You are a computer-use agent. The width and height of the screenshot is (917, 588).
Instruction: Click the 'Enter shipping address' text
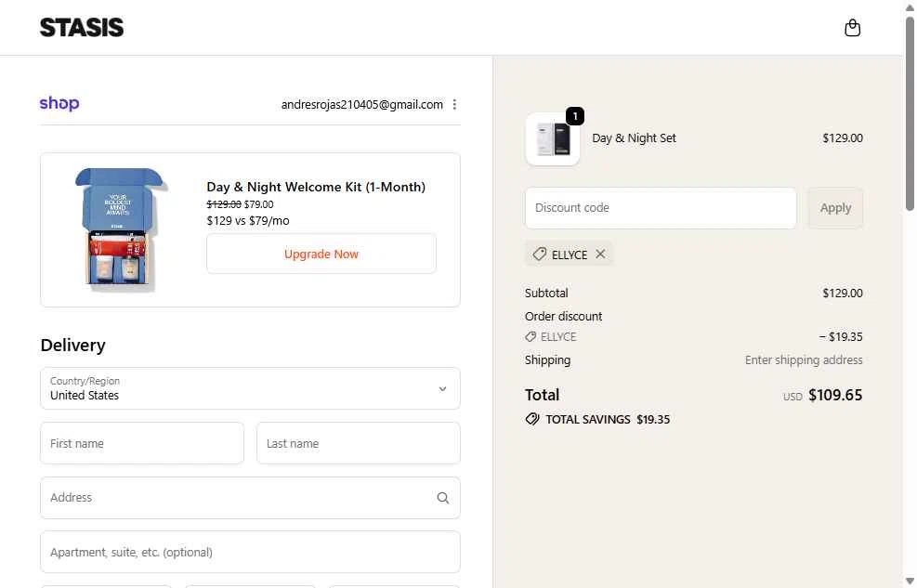tap(804, 360)
